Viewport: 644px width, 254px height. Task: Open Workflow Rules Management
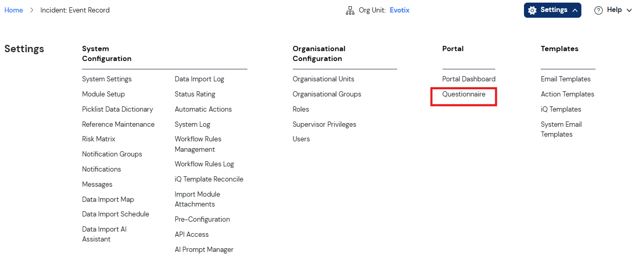(x=198, y=144)
